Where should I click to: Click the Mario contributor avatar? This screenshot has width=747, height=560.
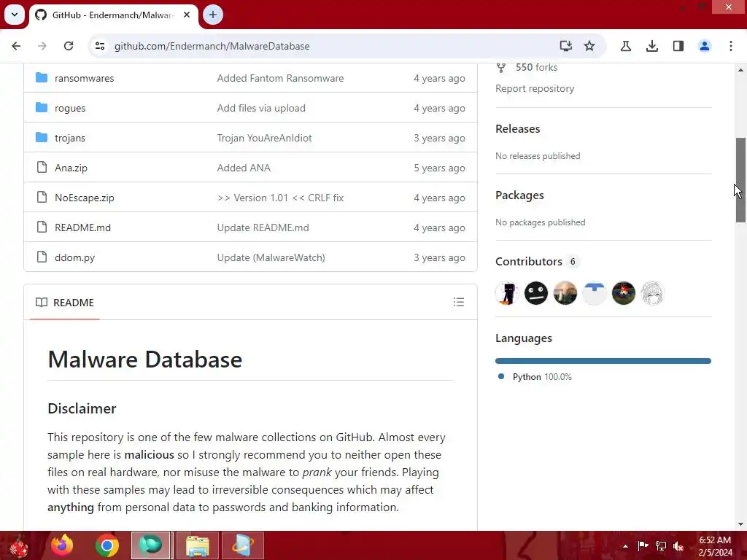[x=623, y=293]
